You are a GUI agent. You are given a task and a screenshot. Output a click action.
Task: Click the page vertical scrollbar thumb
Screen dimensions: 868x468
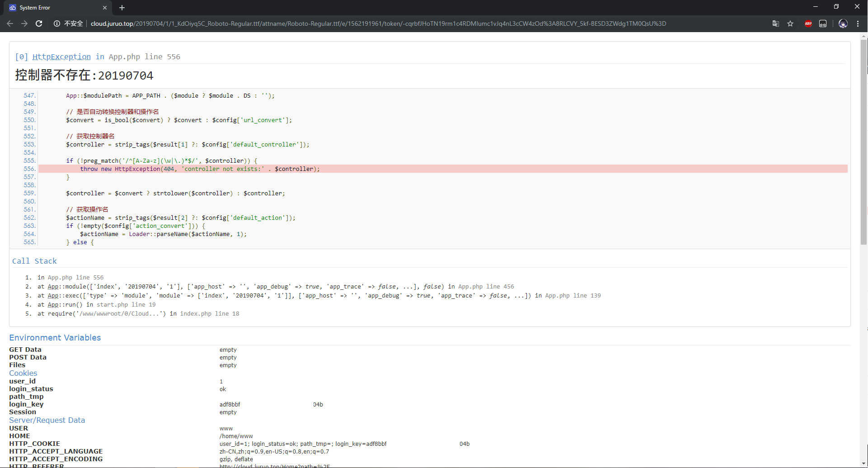point(863,142)
